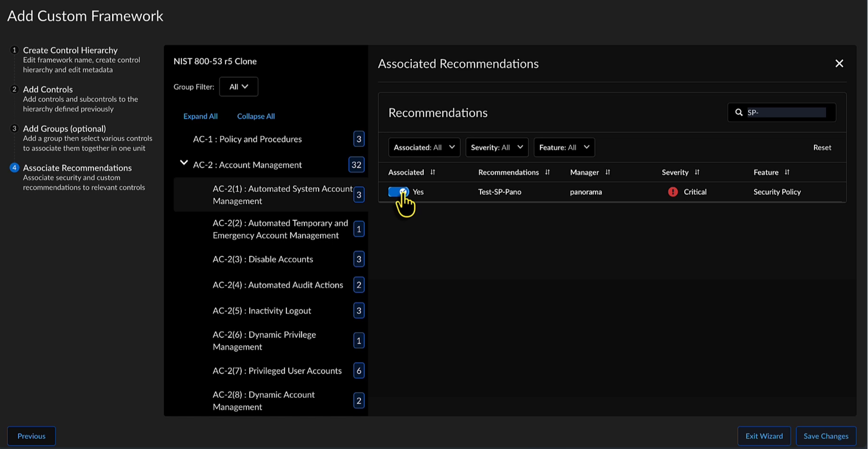Screen dimensions: 868x449
Task: Sort by Feature column arrows
Action: [787, 172]
